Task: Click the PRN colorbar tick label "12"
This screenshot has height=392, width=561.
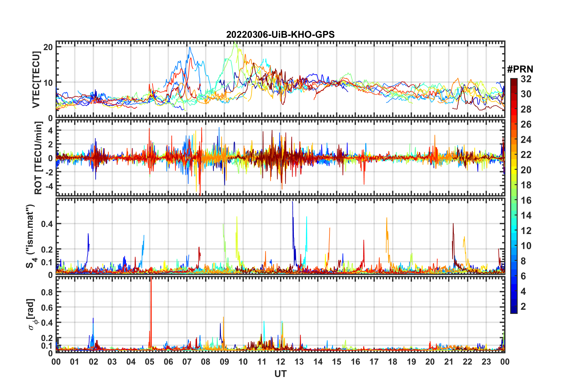Action: click(x=526, y=231)
